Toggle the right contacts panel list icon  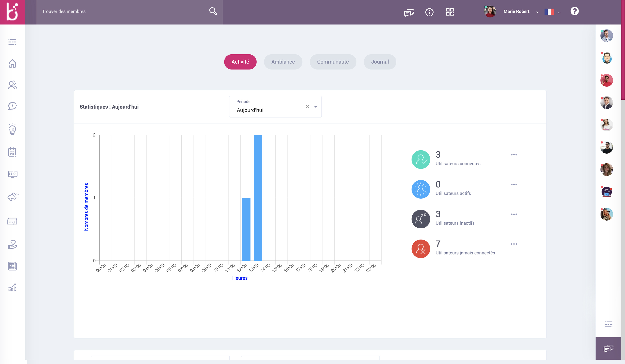(x=608, y=324)
